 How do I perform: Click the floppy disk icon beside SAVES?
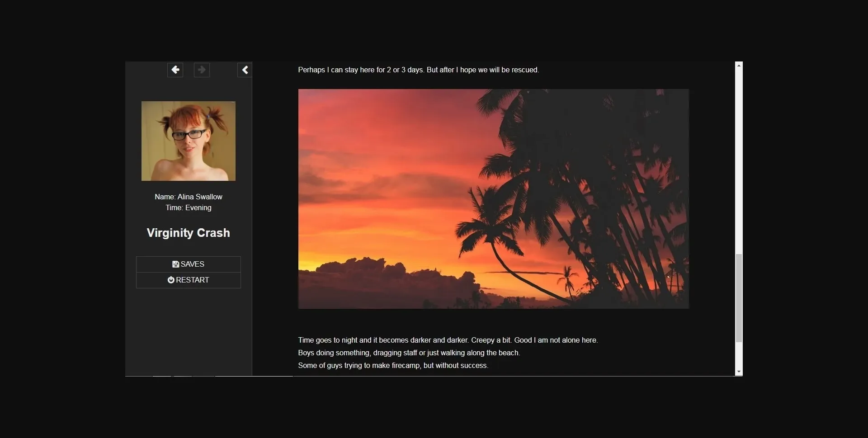click(x=175, y=264)
